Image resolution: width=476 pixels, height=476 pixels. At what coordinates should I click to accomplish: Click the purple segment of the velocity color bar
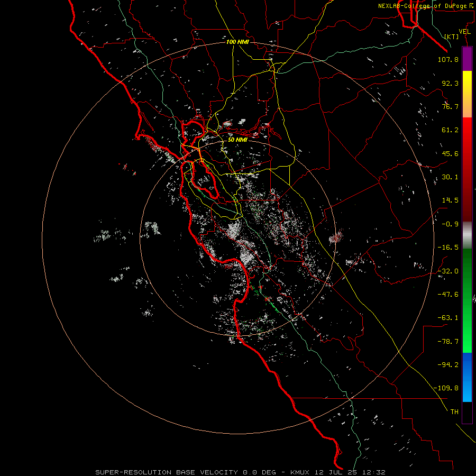coord(467,59)
